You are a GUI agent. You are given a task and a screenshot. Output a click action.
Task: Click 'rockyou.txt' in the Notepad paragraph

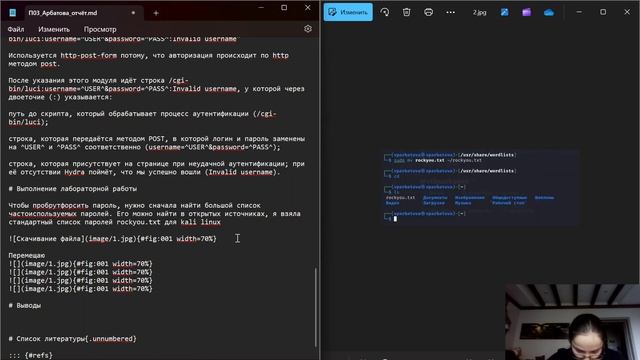click(x=138, y=222)
